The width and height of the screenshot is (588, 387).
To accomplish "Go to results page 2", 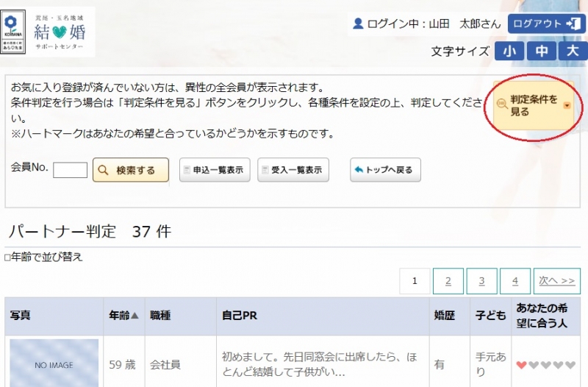I will click(448, 281).
